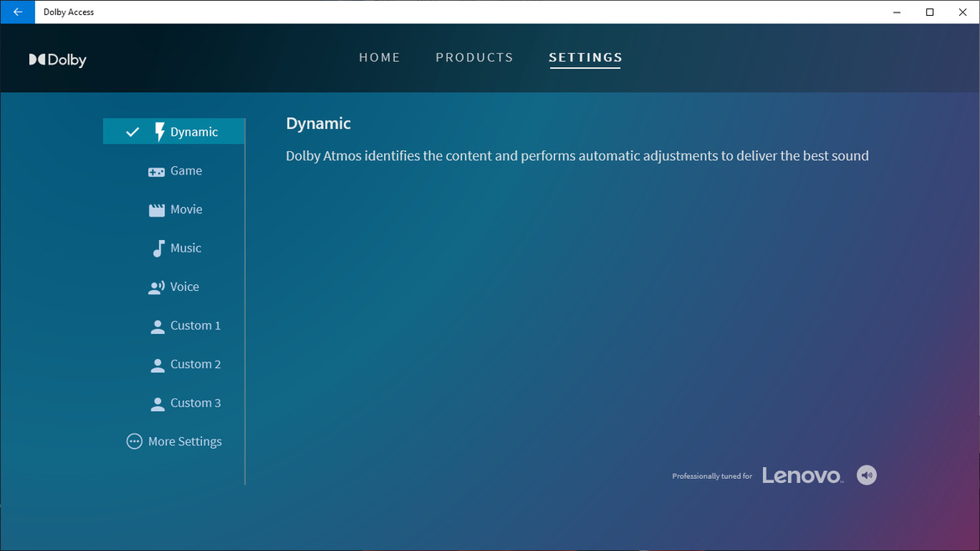Click the Lenovo logo
This screenshot has width=980, height=551.
[802, 476]
